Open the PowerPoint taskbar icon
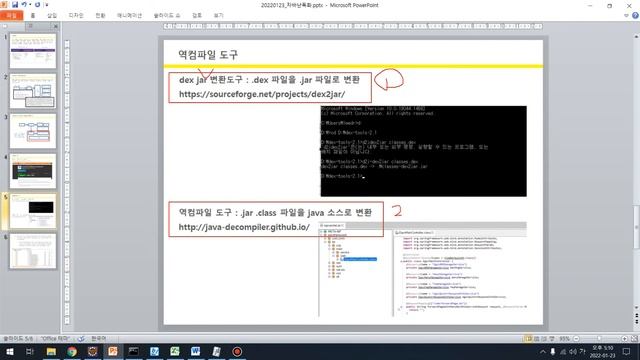Screen dimensions: 640x360 113,351
